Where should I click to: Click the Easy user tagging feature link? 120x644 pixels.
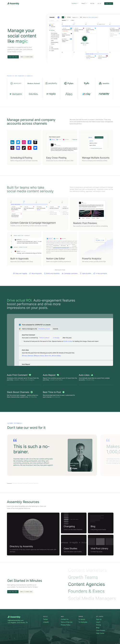[20, 273]
